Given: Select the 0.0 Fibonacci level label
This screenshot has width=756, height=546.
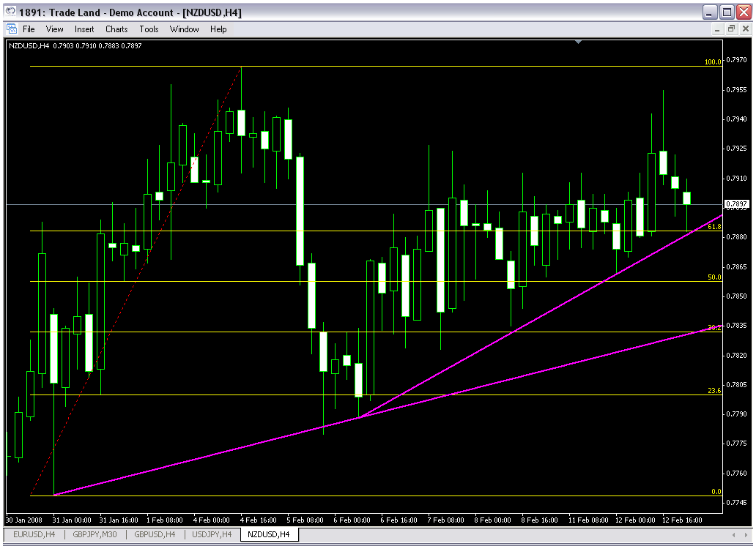Looking at the screenshot, I should tap(716, 492).
